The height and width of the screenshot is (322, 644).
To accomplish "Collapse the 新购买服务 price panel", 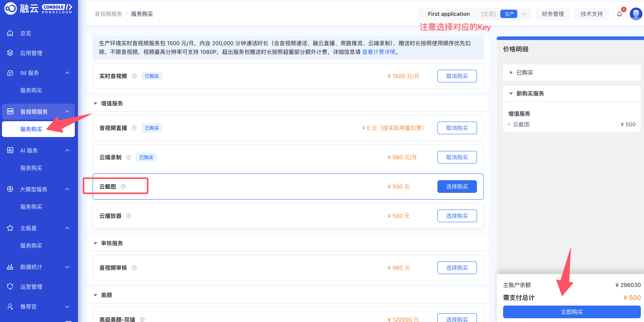I will (x=511, y=94).
